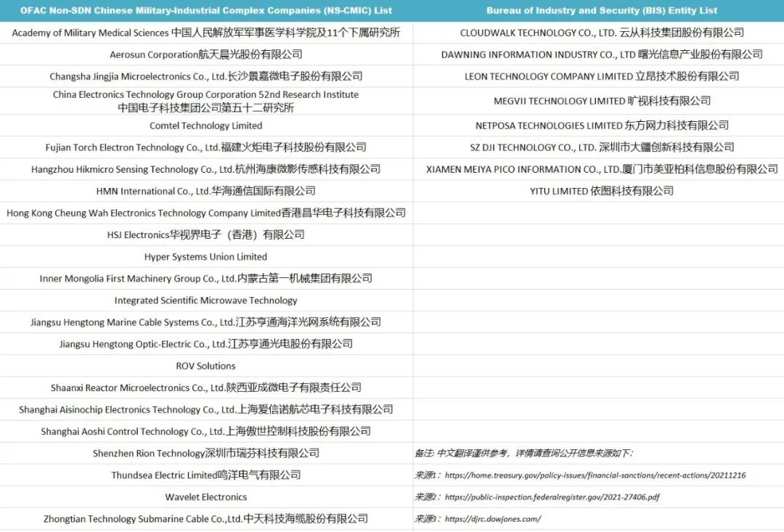Click Shanghai Aoshi Control Technology cell
Image resolution: width=784 pixels, height=532 pixels.
pyautogui.click(x=206, y=432)
